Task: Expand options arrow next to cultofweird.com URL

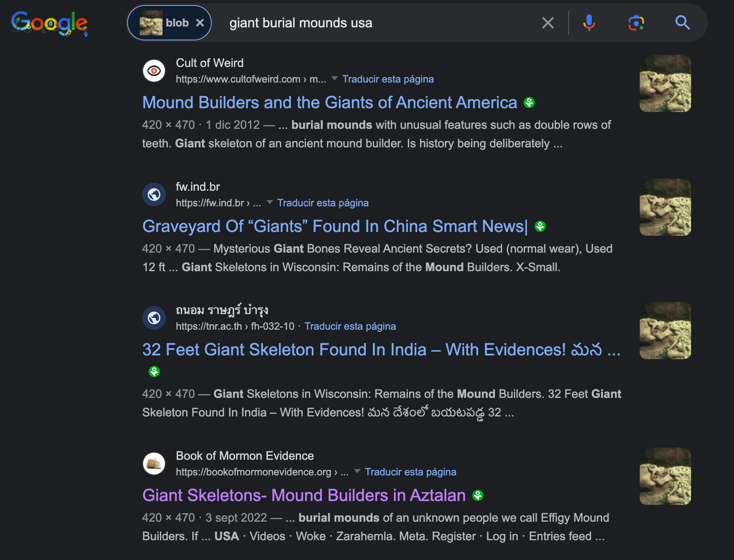Action: (x=335, y=78)
